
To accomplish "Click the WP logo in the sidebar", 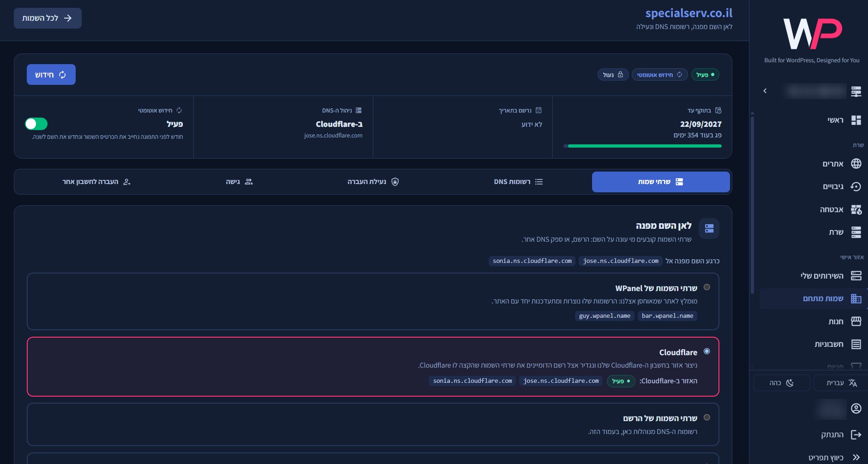I will [x=812, y=34].
